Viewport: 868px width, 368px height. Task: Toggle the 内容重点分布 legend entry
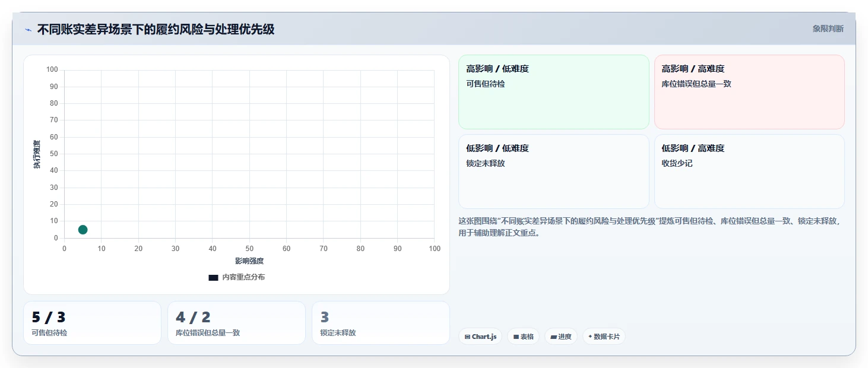pos(237,277)
